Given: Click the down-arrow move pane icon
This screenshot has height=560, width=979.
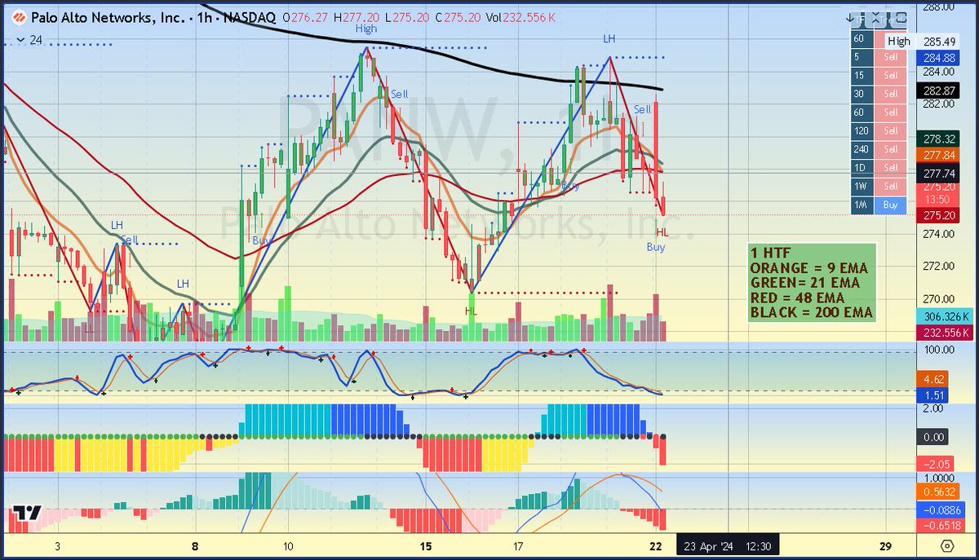Looking at the screenshot, I should point(850,16).
